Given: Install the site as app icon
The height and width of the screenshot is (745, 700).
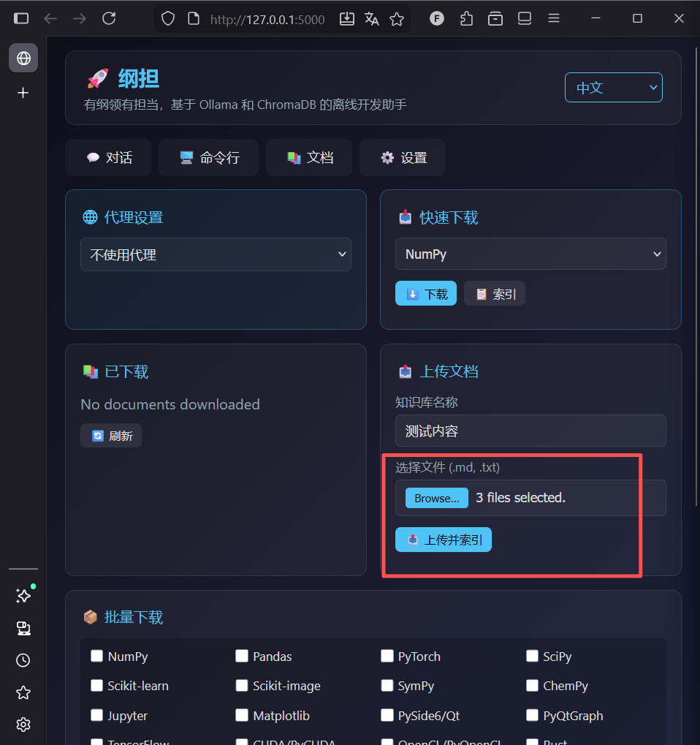Looking at the screenshot, I should (346, 18).
